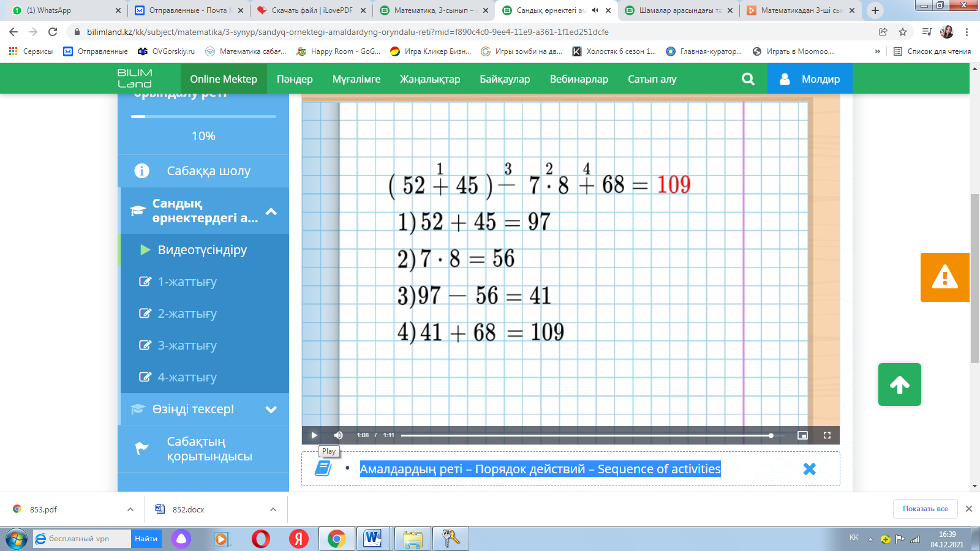The image size is (980, 551).
Task: Open the Пәндер menu
Action: [295, 79]
